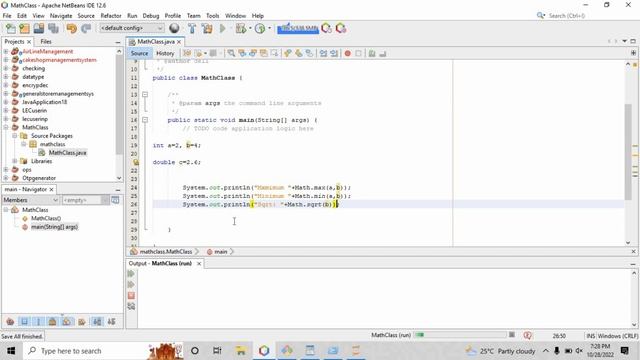640x360 pixels.
Task: Switch to the Files tab
Action: pyautogui.click(x=46, y=42)
